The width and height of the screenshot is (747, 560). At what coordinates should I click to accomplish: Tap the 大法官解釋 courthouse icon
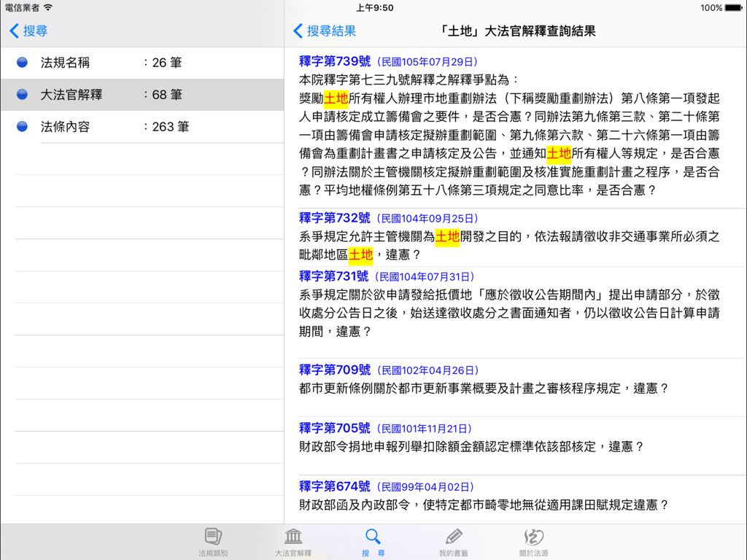click(x=293, y=534)
